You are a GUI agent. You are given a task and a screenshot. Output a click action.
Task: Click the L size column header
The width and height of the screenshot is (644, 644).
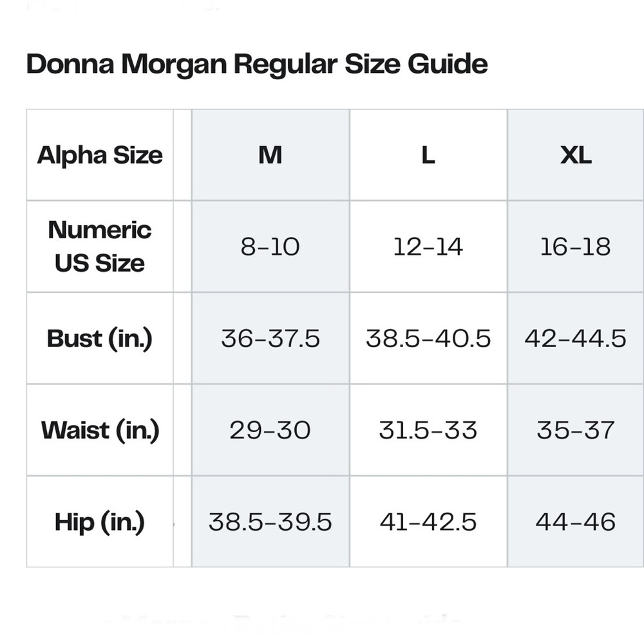(428, 155)
